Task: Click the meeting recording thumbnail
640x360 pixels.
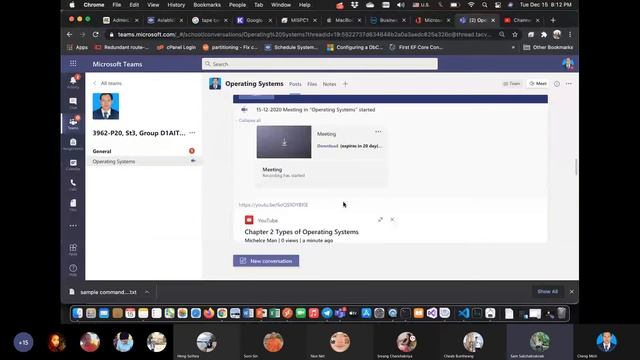Action: (284, 142)
